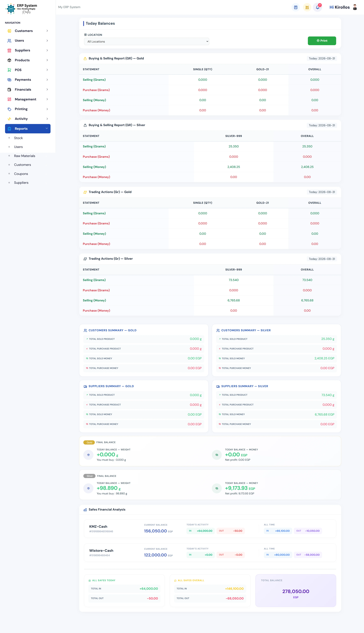Open Raw Materials report
Viewport: 364px width, 633px height.
coord(25,156)
